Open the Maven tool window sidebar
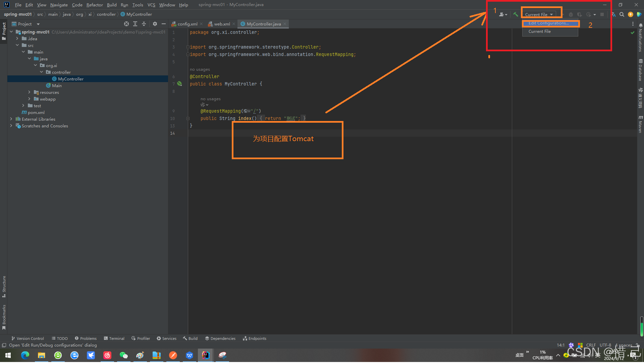 [640, 124]
